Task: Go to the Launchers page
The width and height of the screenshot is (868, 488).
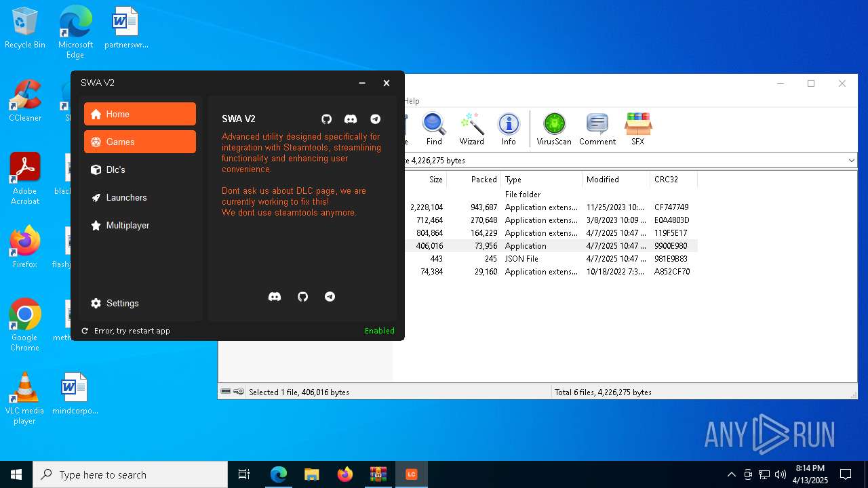Action: pyautogui.click(x=140, y=197)
